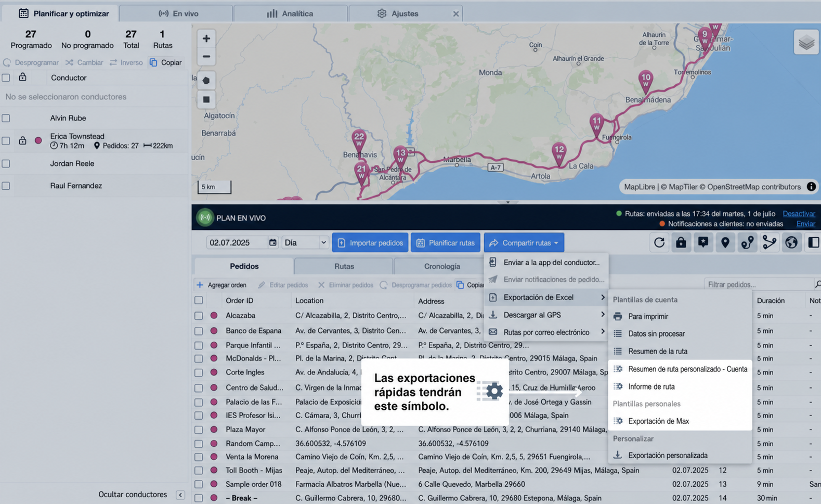Screen dimensions: 821x504
Task: Click Erica Townstead's lock icon
Action: [x=23, y=141]
